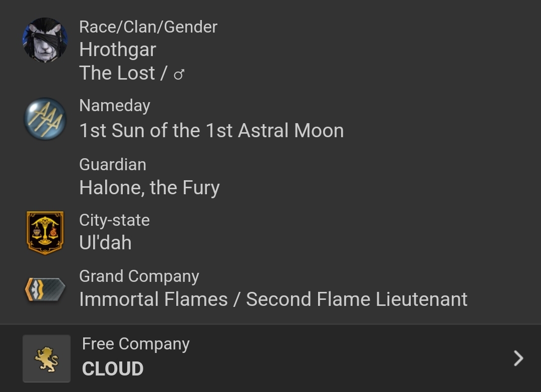This screenshot has height=392, width=541.
Task: Expand Free Company details with chevron arrow
Action: pos(518,358)
